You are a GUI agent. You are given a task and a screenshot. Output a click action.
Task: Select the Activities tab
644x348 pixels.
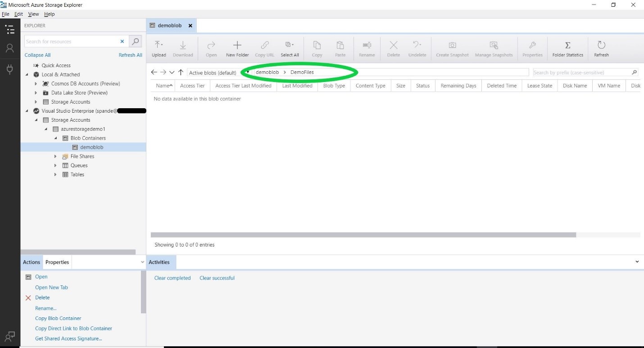[x=159, y=262]
